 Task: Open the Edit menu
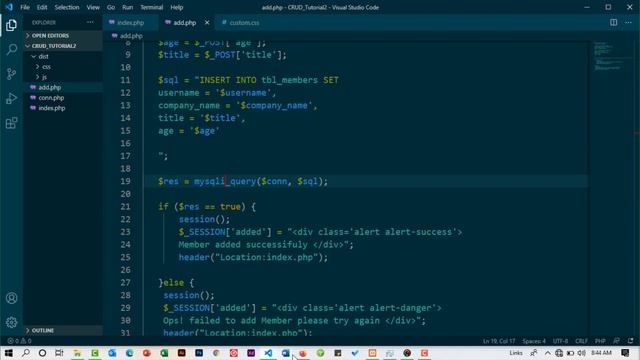42,7
